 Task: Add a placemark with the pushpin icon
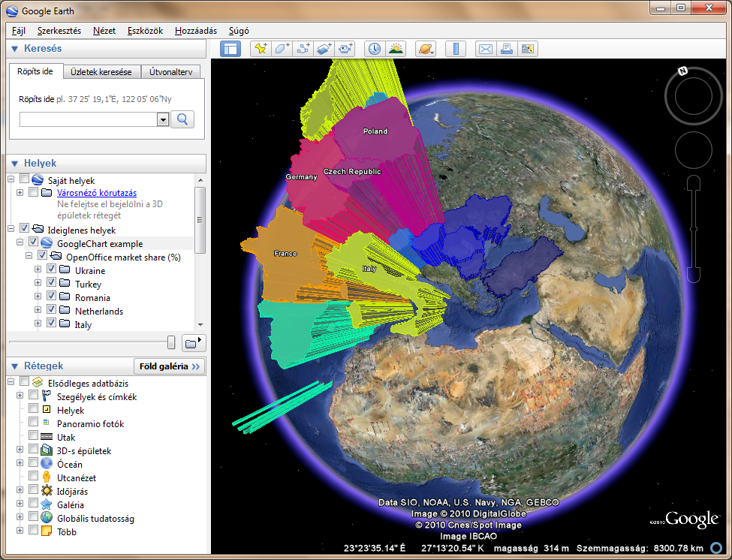click(x=261, y=49)
